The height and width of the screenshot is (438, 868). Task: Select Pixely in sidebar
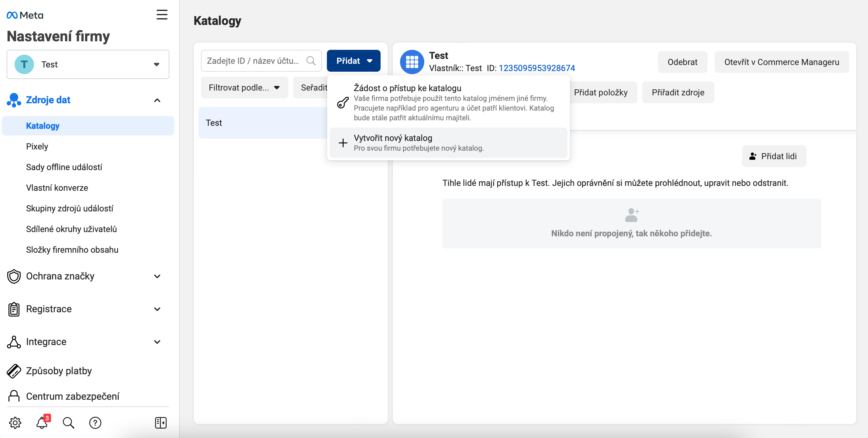[x=37, y=146]
